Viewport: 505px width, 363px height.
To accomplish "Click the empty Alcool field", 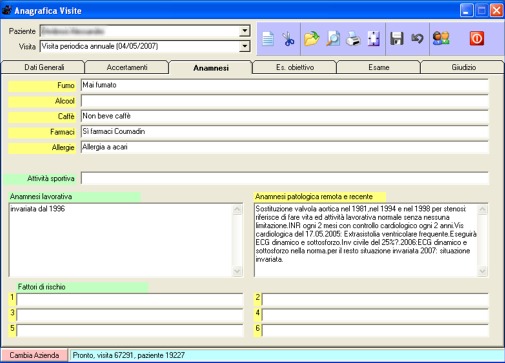I will click(285, 101).
